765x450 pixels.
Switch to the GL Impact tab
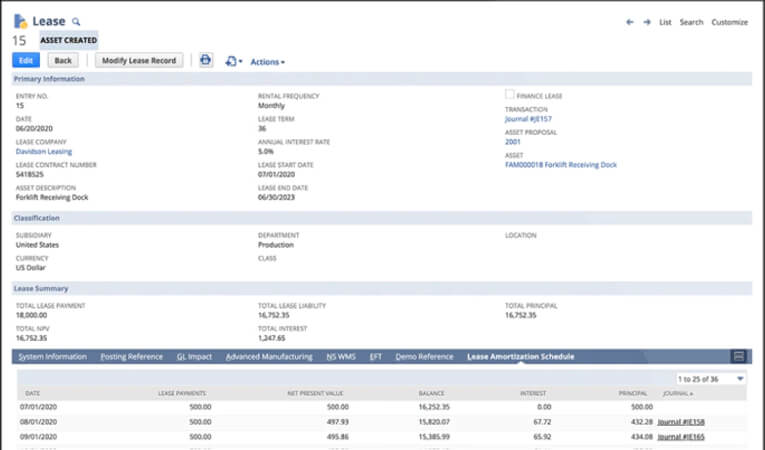[x=195, y=356]
